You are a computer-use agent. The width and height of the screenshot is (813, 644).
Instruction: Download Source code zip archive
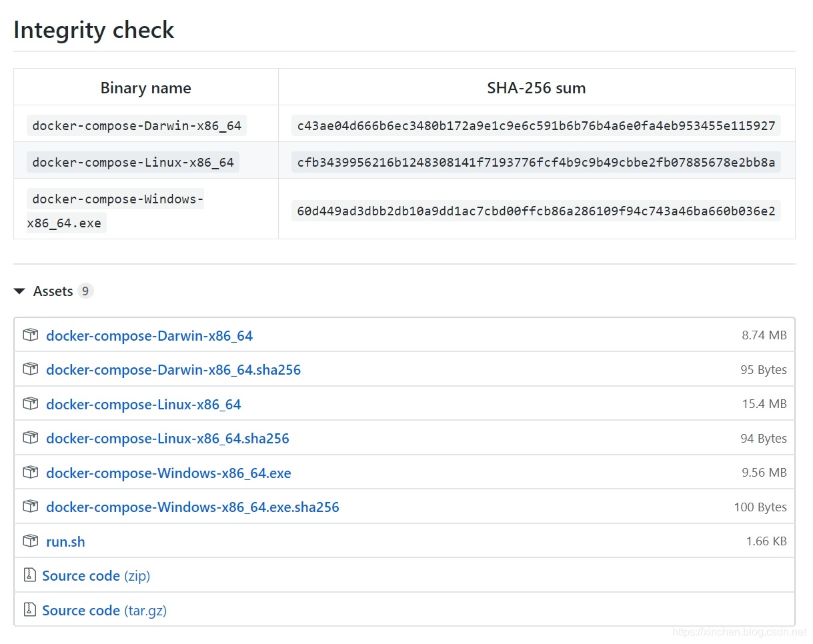pyautogui.click(x=95, y=575)
